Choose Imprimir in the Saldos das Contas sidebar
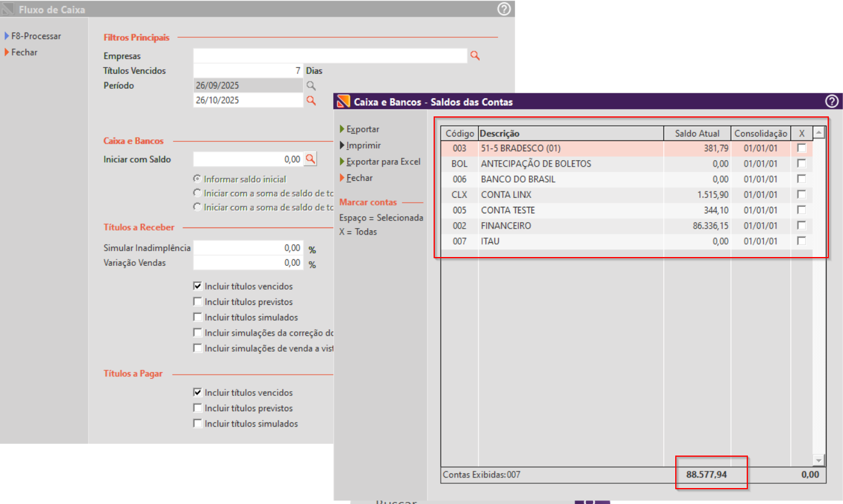 click(363, 145)
